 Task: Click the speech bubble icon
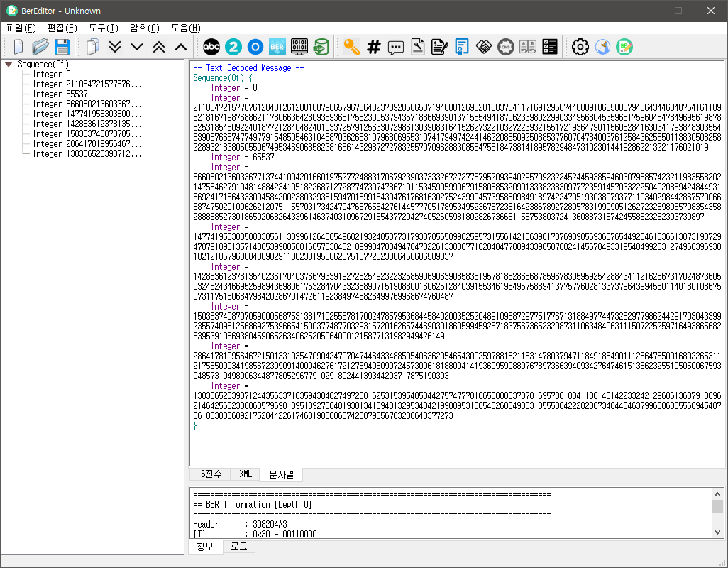tap(395, 48)
